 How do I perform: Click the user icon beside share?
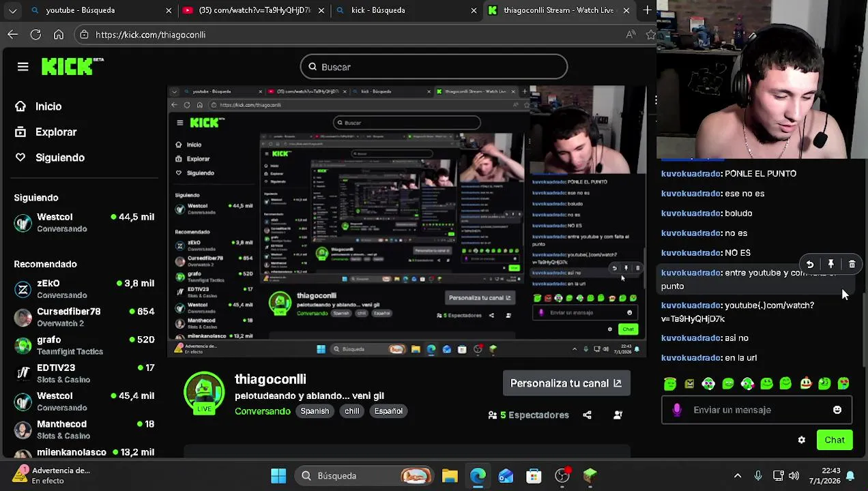point(618,415)
